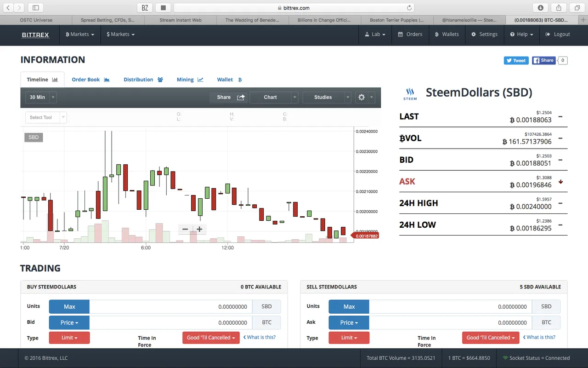This screenshot has height=368, width=588.
Task: Open buy Limit type dropdown
Action: pyautogui.click(x=69, y=338)
